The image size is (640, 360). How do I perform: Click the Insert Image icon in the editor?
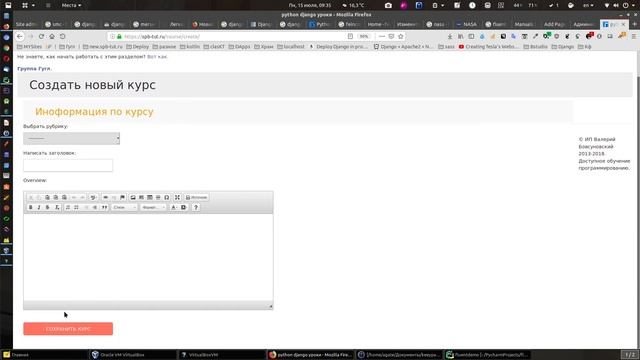tap(133, 198)
